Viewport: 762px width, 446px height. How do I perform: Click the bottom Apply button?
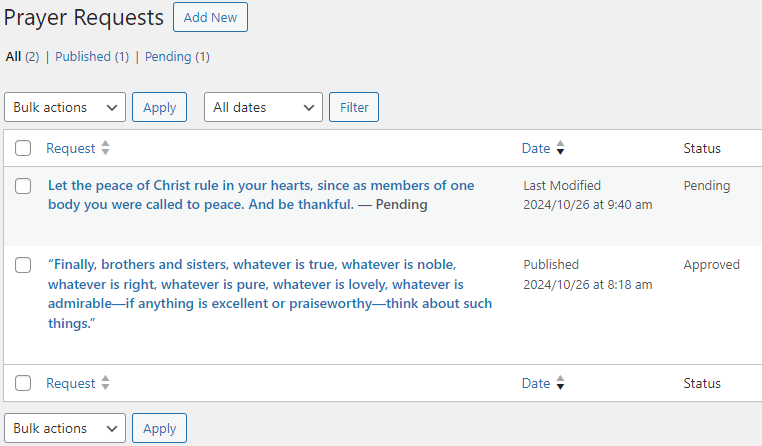coord(159,428)
